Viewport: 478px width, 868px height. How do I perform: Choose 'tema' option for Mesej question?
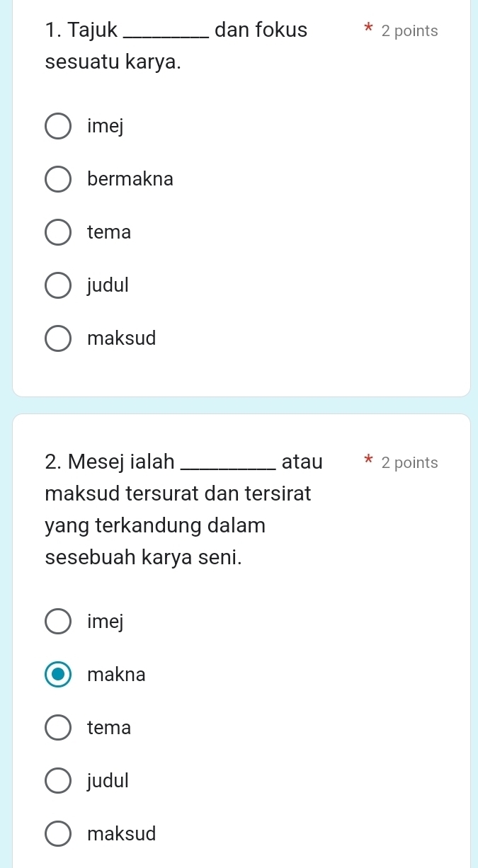tap(58, 728)
